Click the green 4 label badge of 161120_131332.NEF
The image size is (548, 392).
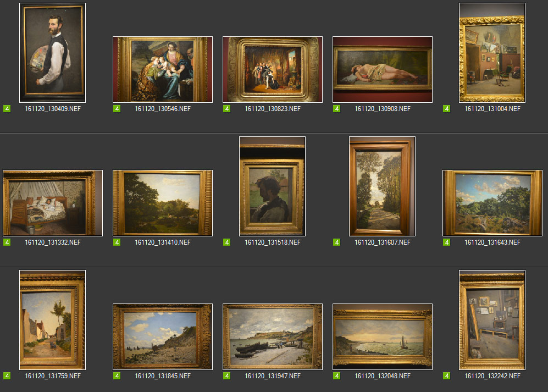[7, 242]
